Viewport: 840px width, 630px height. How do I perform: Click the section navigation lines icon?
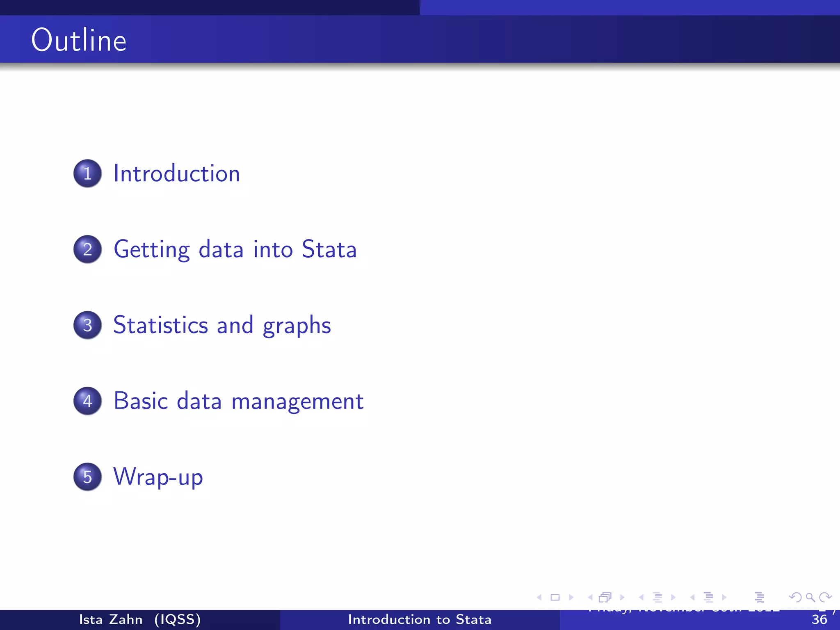pos(708,598)
